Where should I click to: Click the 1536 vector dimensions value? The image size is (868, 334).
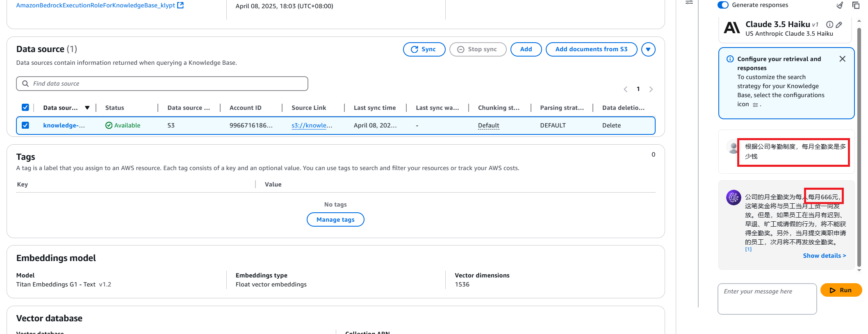click(x=462, y=284)
